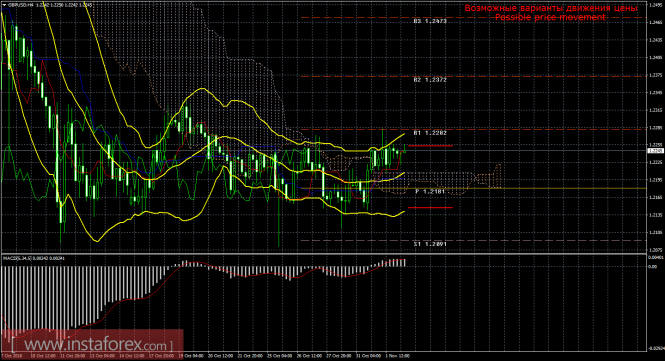
Task: Click the 0.00 level on MACD scale
Action: pos(652,267)
